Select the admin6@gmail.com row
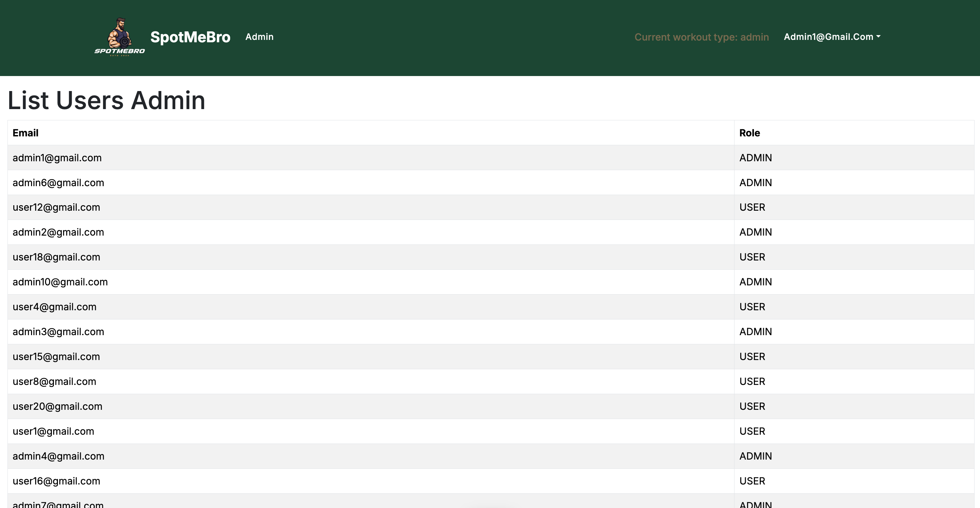980x508 pixels. click(x=58, y=183)
